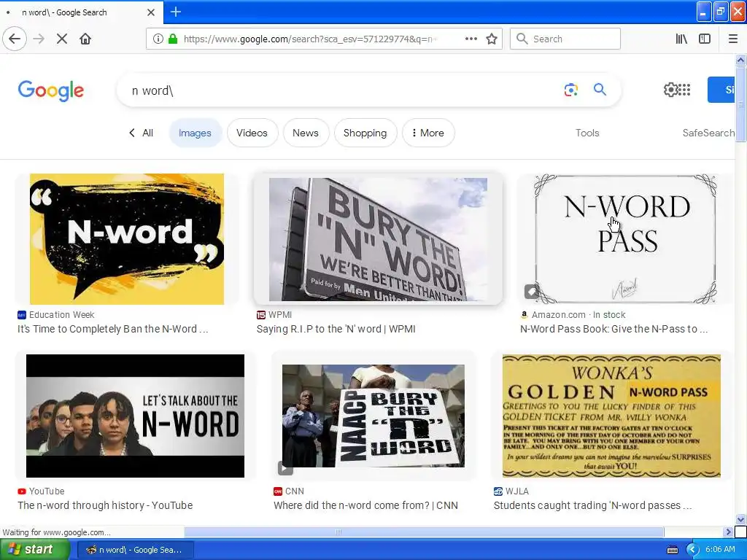The height and width of the screenshot is (560, 747).
Task: Open page actions three-dot menu in address bar
Action: tap(471, 39)
